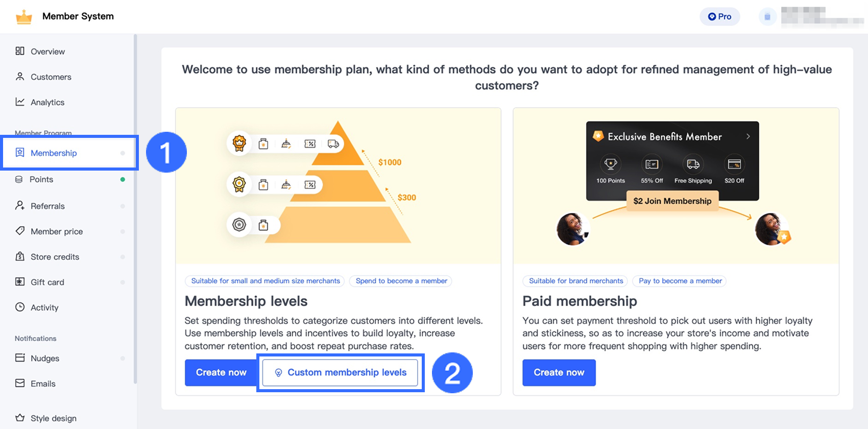Select the Emails envelope icon
The height and width of the screenshot is (429, 868).
point(20,383)
